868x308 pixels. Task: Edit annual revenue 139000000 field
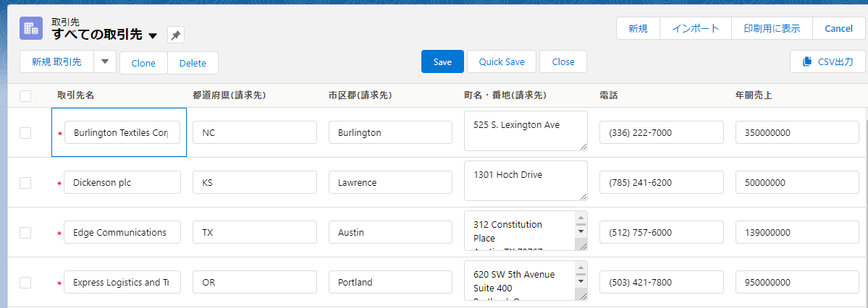(x=797, y=233)
